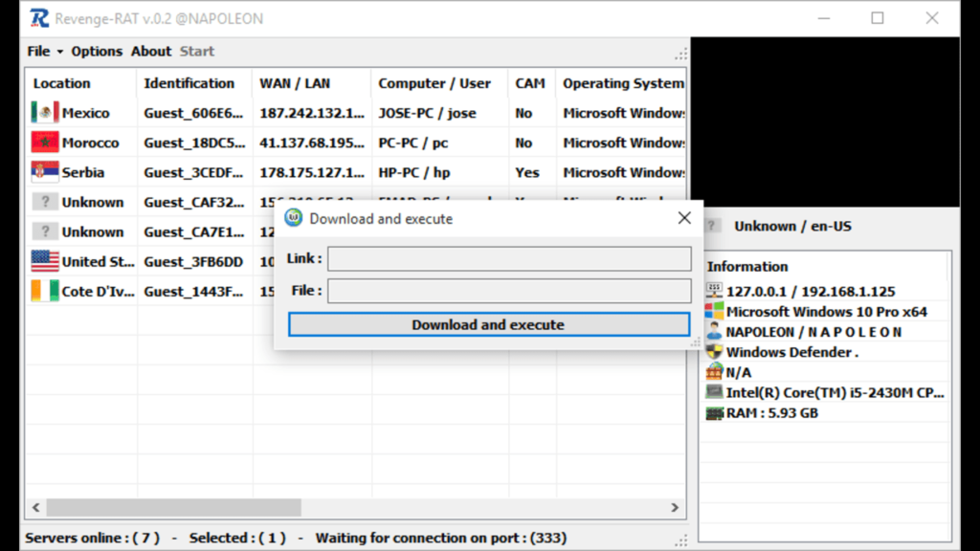Click the Information header in the right panel
Viewport: 980px width, 551px height.
[746, 267]
